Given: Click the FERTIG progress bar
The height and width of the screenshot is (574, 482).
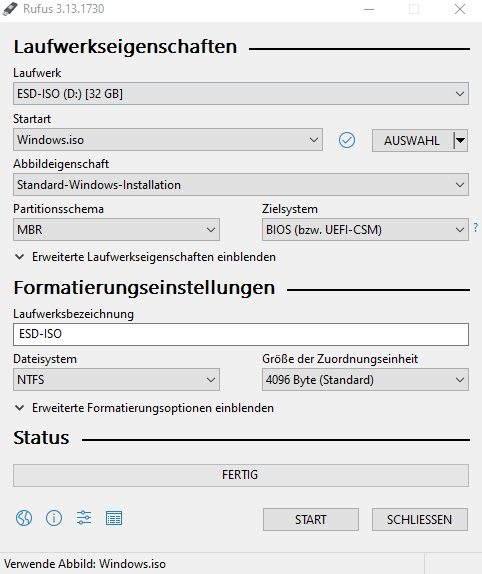Looking at the screenshot, I should [241, 475].
